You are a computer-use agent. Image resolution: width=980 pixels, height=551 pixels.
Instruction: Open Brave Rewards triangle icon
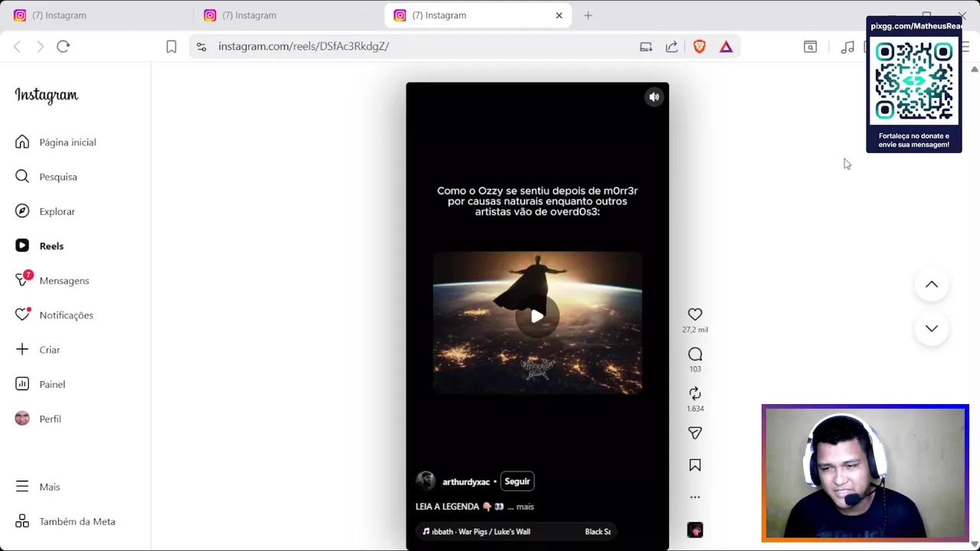point(726,47)
